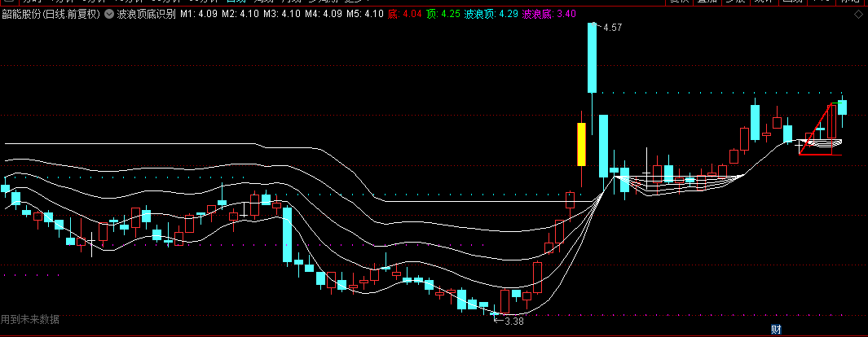Screen dimensions: 868x337
Task: Click the red 底: 4.04 value
Action: pyautogui.click(x=405, y=15)
